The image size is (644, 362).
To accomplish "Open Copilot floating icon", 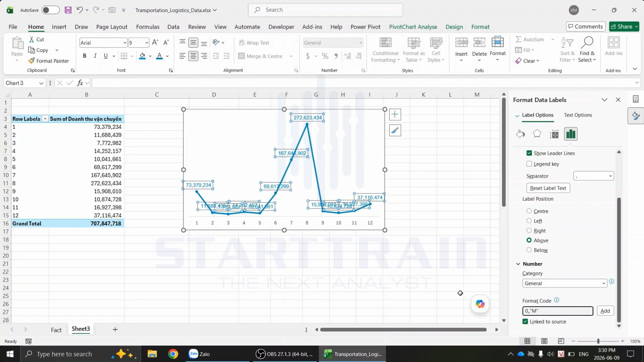I will point(480,304).
